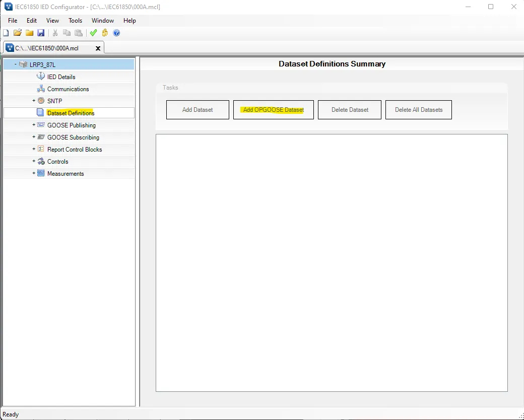The width and height of the screenshot is (524, 420).
Task: Click the SNTP clock icon in the tree
Action: pos(41,101)
